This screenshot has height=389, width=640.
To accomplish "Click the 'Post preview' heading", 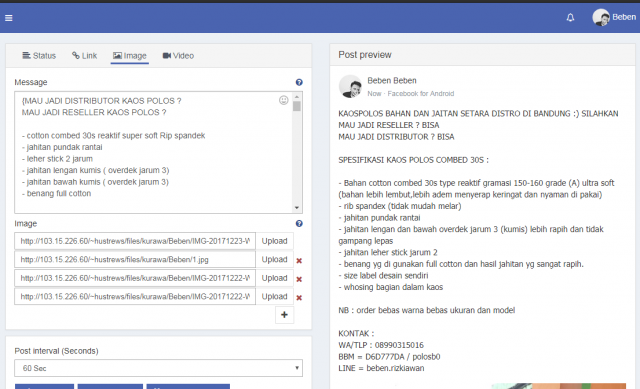I will 365,55.
